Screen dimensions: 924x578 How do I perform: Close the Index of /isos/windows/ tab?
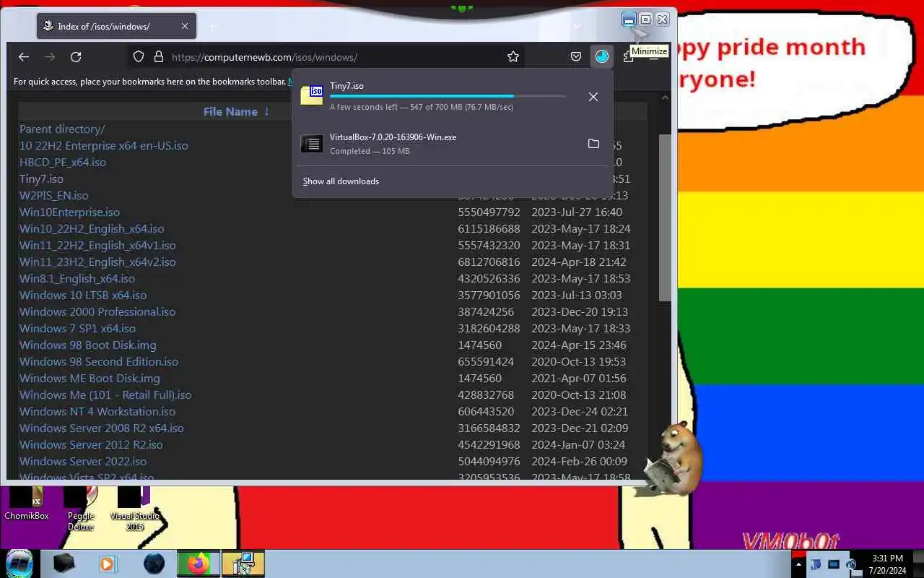point(185,26)
